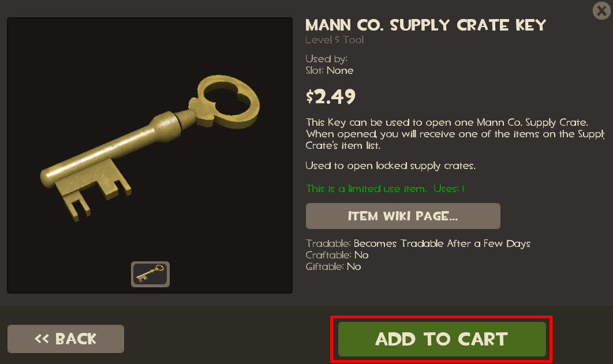Click the Level 5 Tool subtitle
This screenshot has width=613, height=364.
pos(335,40)
